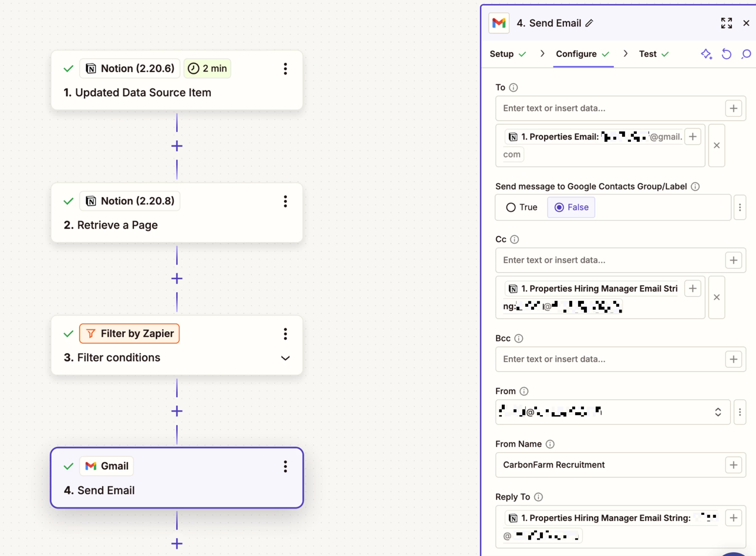This screenshot has height=556, width=756.
Task: Open three-dot menu on Retrieve a Page step
Action: point(285,201)
